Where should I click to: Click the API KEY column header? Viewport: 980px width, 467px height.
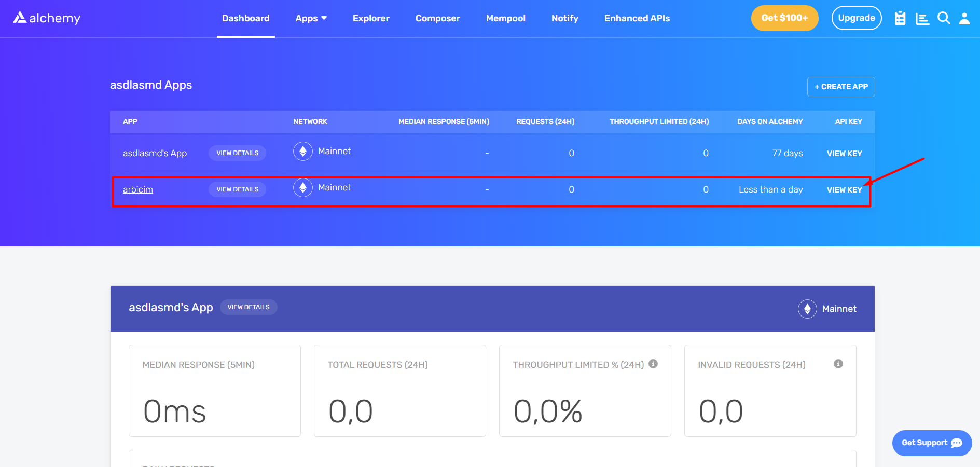[x=848, y=121]
